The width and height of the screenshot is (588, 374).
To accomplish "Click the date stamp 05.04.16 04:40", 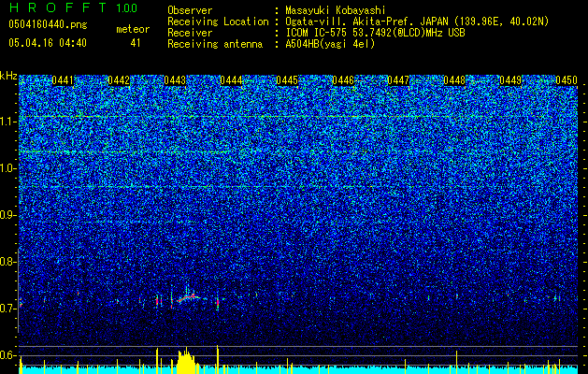I will (48, 43).
